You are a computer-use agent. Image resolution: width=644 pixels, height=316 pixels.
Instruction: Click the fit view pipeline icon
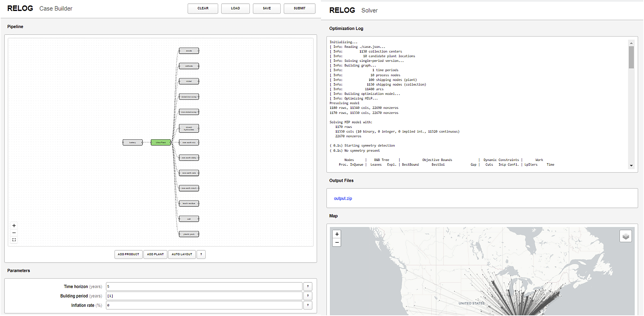point(14,240)
